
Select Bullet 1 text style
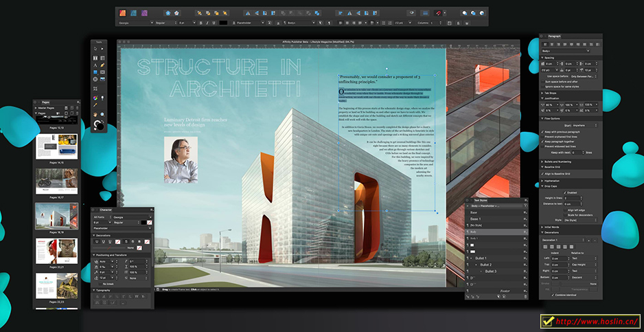[496, 258]
